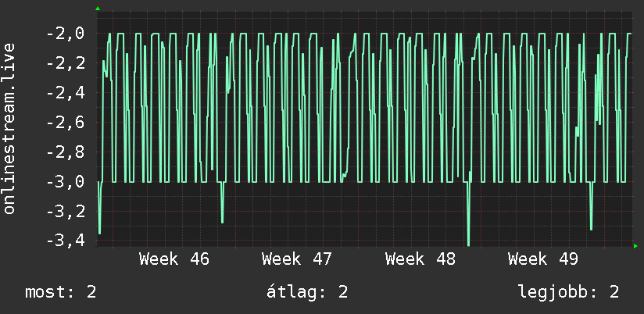This screenshot has width=644, height=314.
Task: Click the -3,4 y-axis value
Action: pos(66,241)
